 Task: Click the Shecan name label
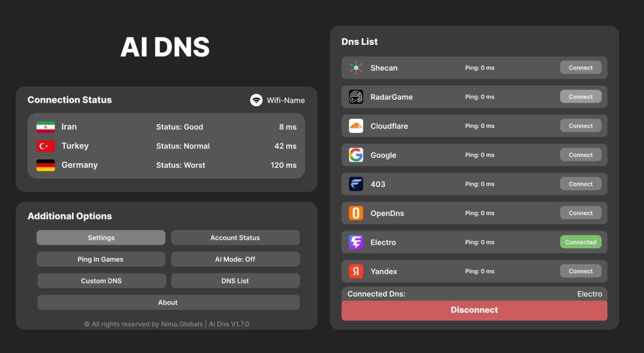click(384, 68)
